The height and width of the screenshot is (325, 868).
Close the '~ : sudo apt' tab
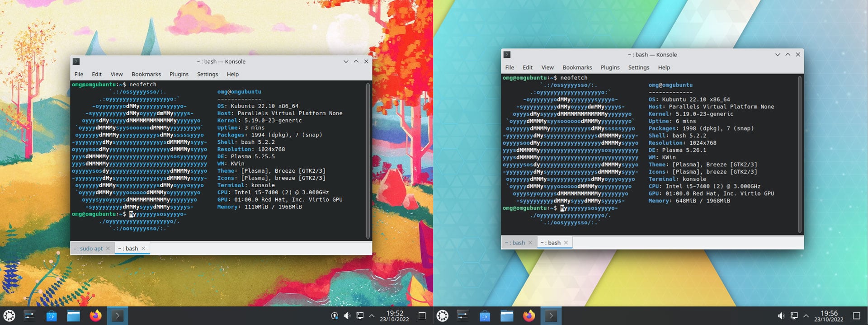(108, 249)
